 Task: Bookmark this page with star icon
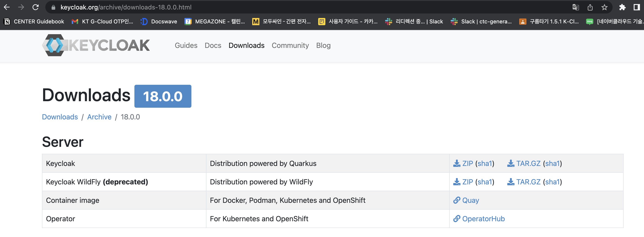click(x=604, y=7)
